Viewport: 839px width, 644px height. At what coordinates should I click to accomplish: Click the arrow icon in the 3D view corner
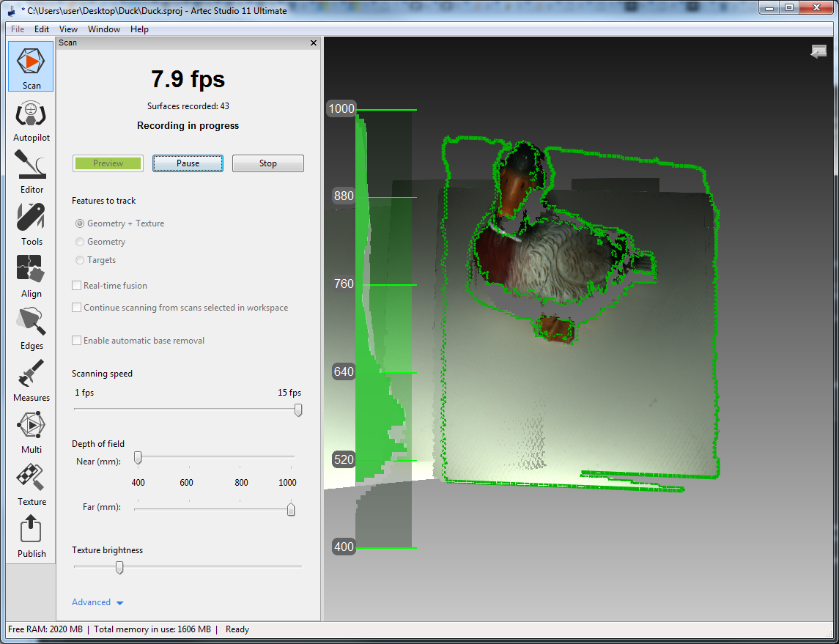point(818,52)
